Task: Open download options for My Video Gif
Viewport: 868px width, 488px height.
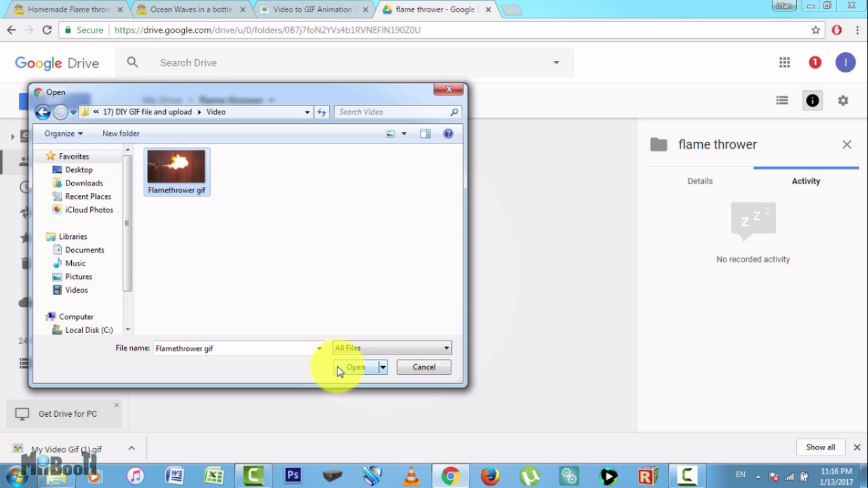Action: (x=132, y=448)
